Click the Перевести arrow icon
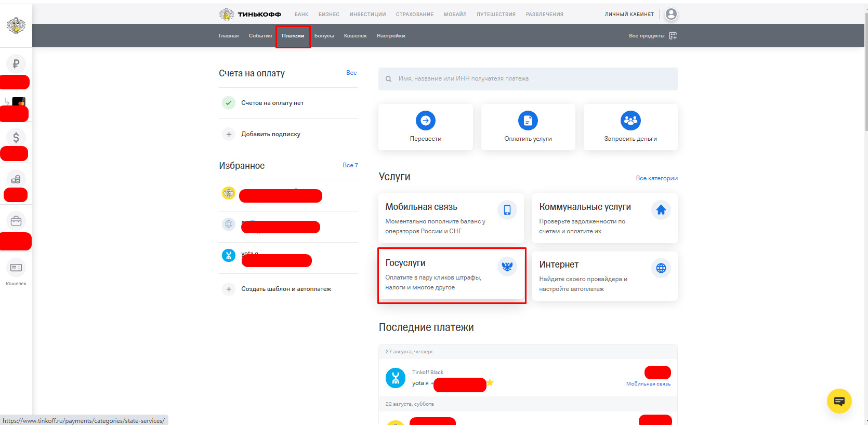This screenshot has width=868, height=425. pos(426,121)
